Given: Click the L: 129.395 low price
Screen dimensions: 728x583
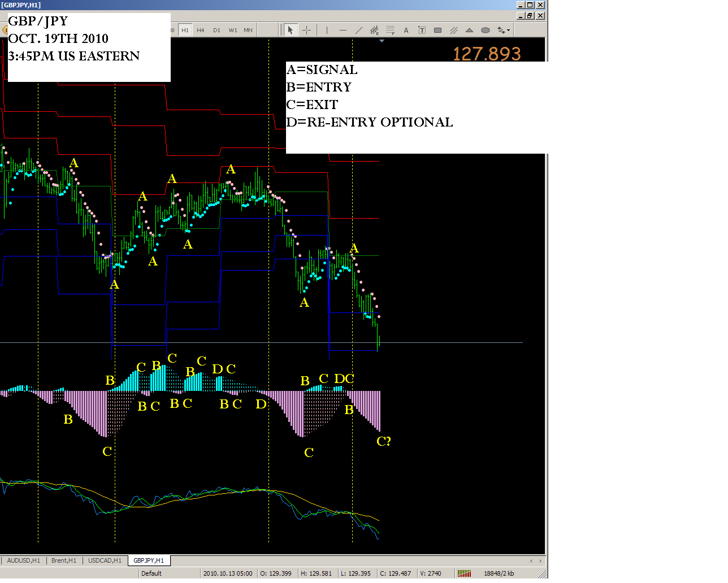Looking at the screenshot, I should point(356,573).
